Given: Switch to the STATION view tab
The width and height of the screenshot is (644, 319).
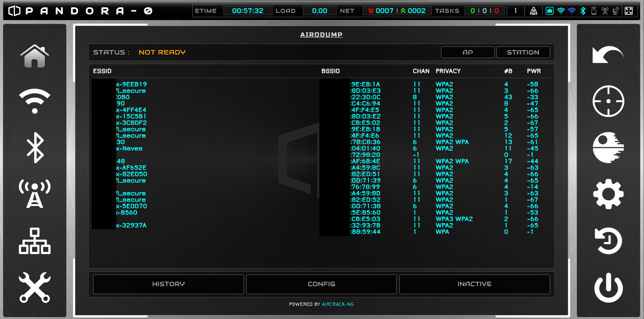Looking at the screenshot, I should (x=523, y=52).
